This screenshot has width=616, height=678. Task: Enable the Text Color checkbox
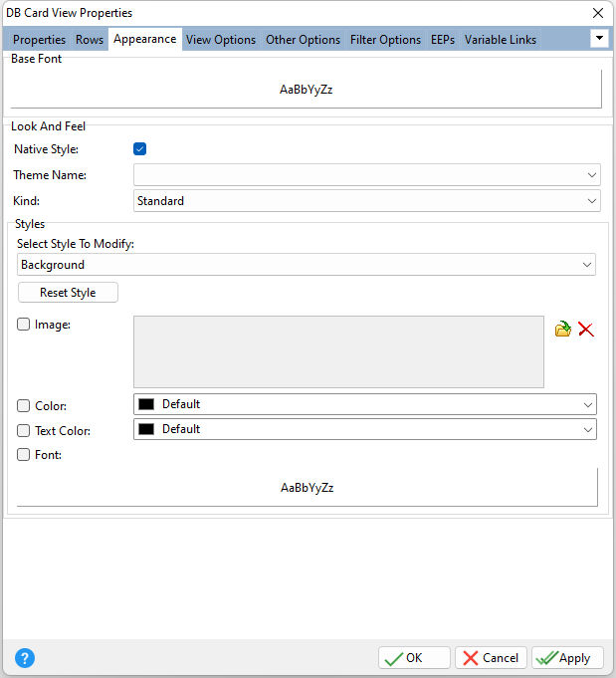(x=23, y=431)
